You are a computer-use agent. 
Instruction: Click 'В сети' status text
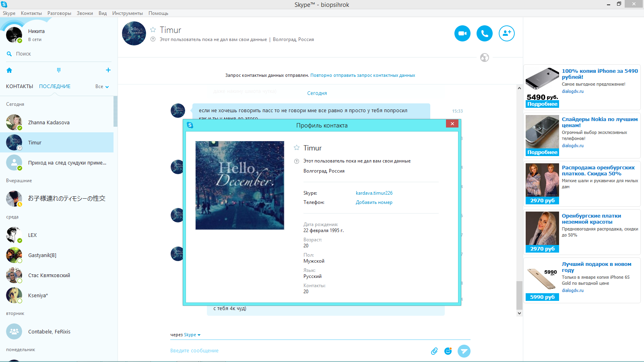point(35,39)
